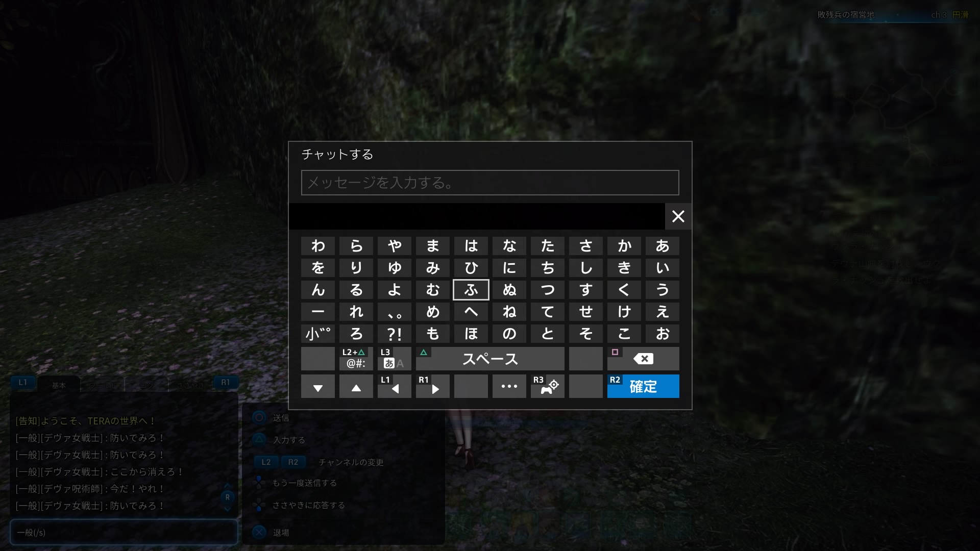The height and width of the screenshot is (551, 980).
Task: Tap the る key
Action: click(356, 290)
